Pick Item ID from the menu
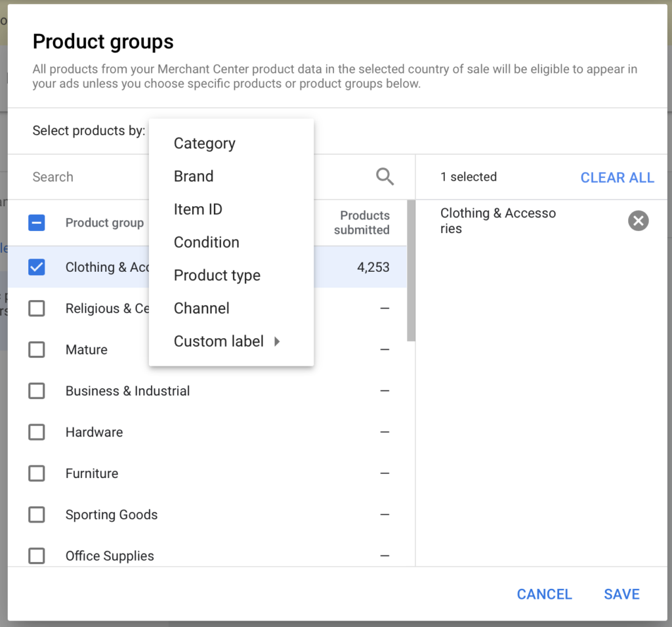Image resolution: width=672 pixels, height=627 pixels. 232,209
